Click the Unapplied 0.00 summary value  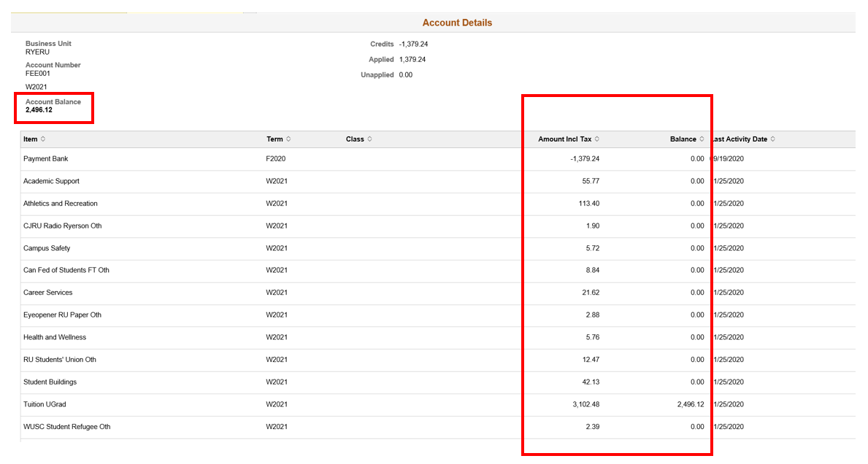406,75
